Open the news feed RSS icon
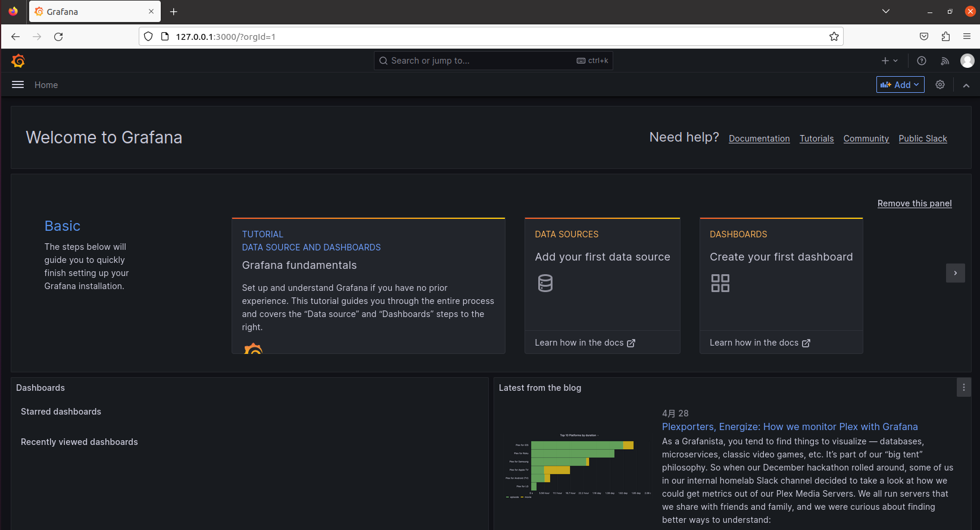980x530 pixels. [x=945, y=61]
